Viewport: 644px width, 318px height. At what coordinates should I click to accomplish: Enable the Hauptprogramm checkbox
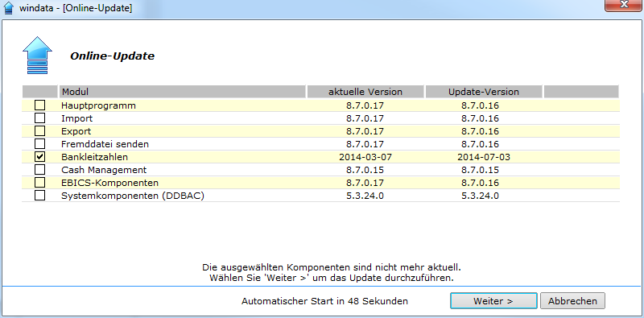(x=39, y=105)
